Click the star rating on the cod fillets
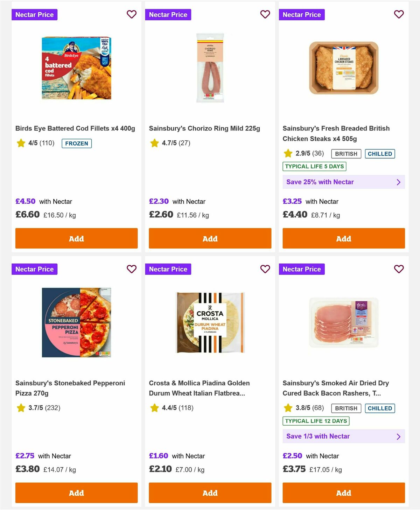 coord(21,143)
